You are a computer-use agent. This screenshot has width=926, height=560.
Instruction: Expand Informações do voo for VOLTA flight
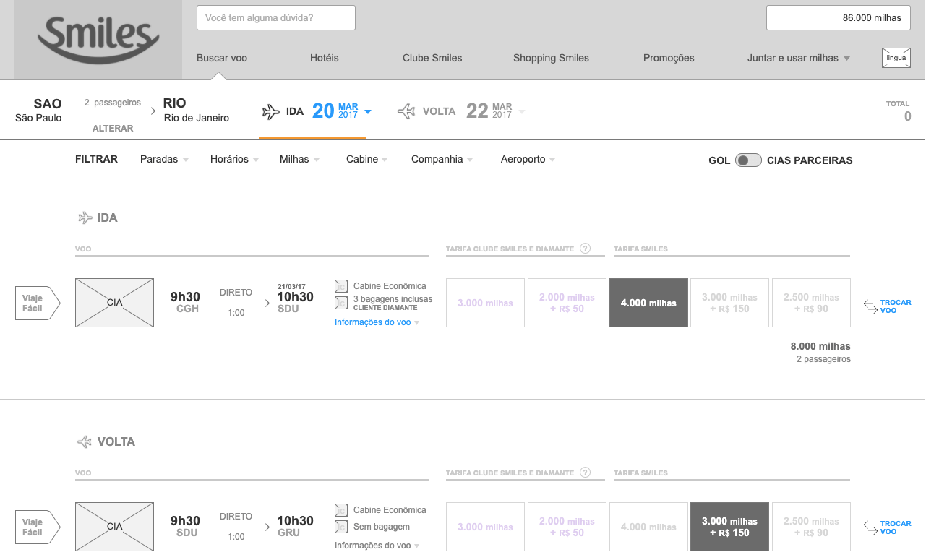click(x=377, y=546)
